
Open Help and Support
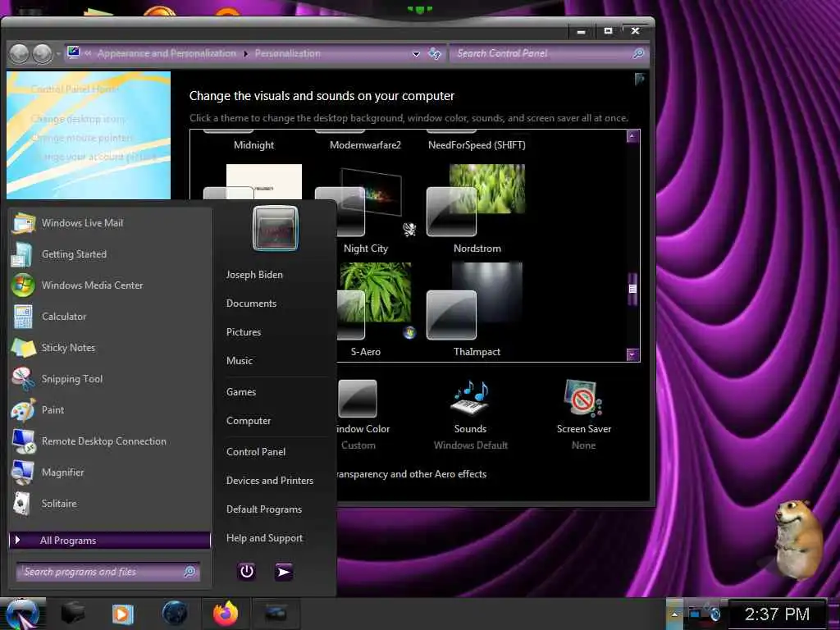265,538
